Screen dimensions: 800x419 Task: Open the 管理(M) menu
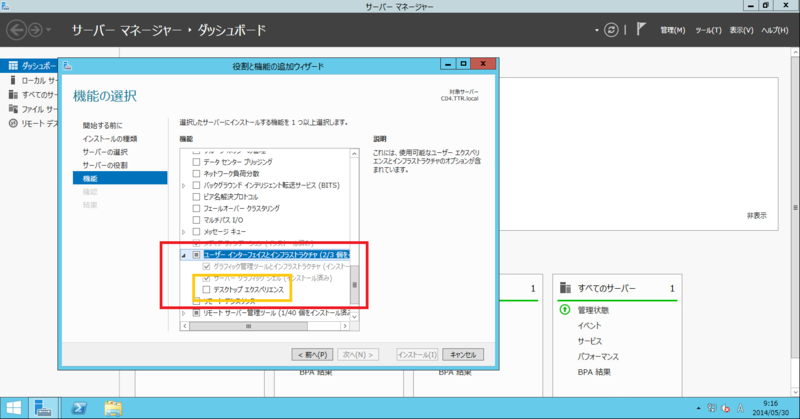tap(672, 30)
